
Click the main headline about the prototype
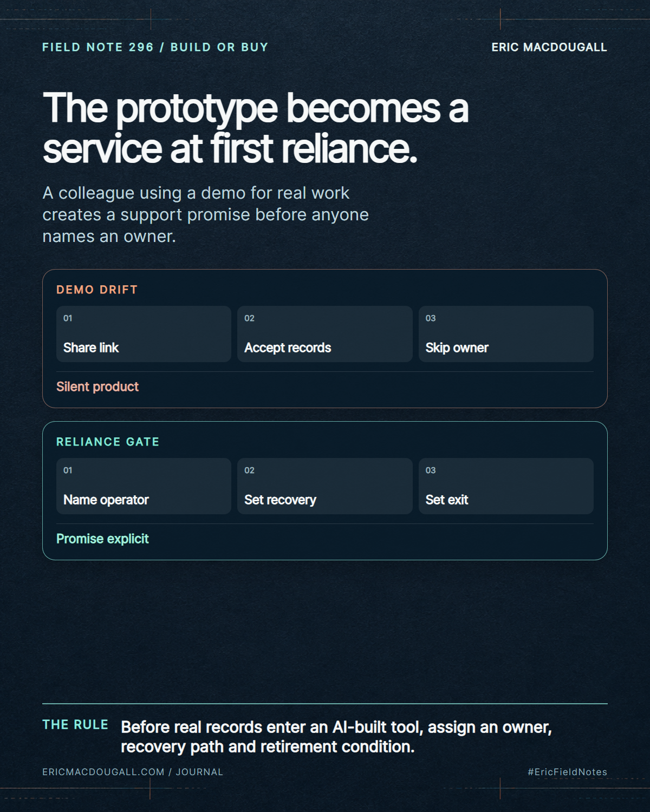point(256,128)
